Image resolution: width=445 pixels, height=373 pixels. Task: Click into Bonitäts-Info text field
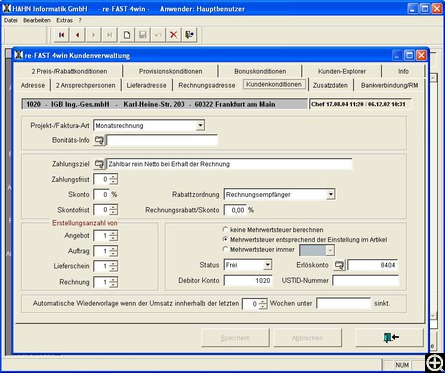162,140
